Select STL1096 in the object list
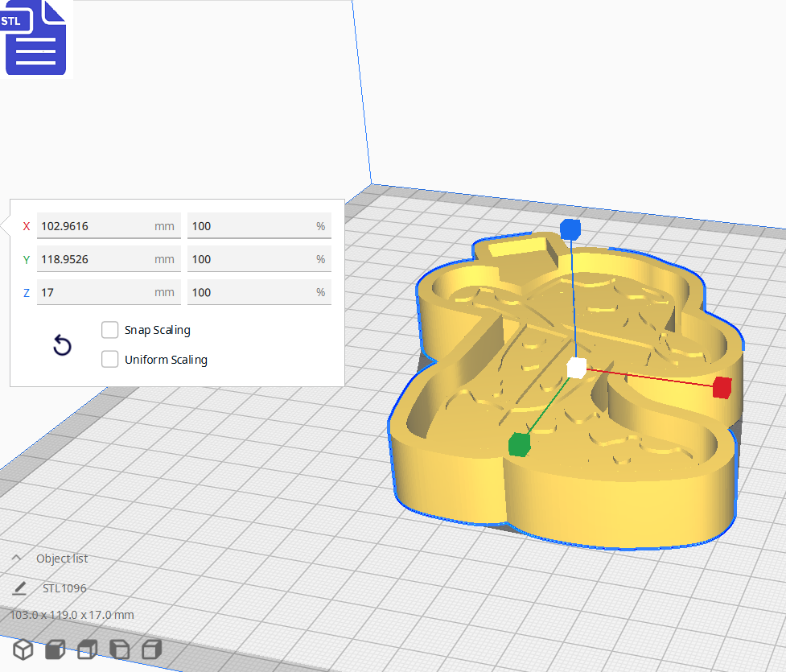 pyautogui.click(x=64, y=588)
